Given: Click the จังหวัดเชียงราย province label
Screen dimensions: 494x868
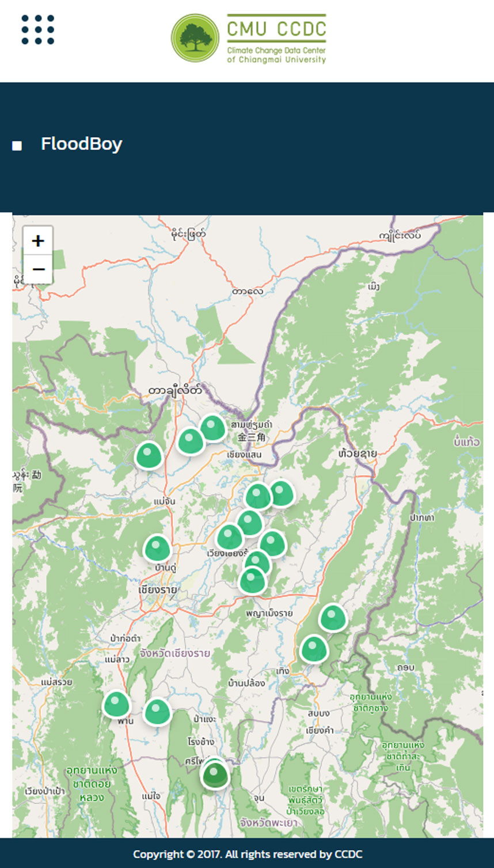Looking at the screenshot, I should tap(175, 654).
